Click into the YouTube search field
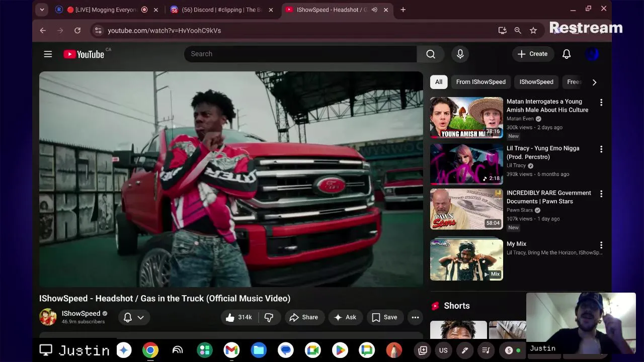This screenshot has width=644, height=362. coord(300,54)
